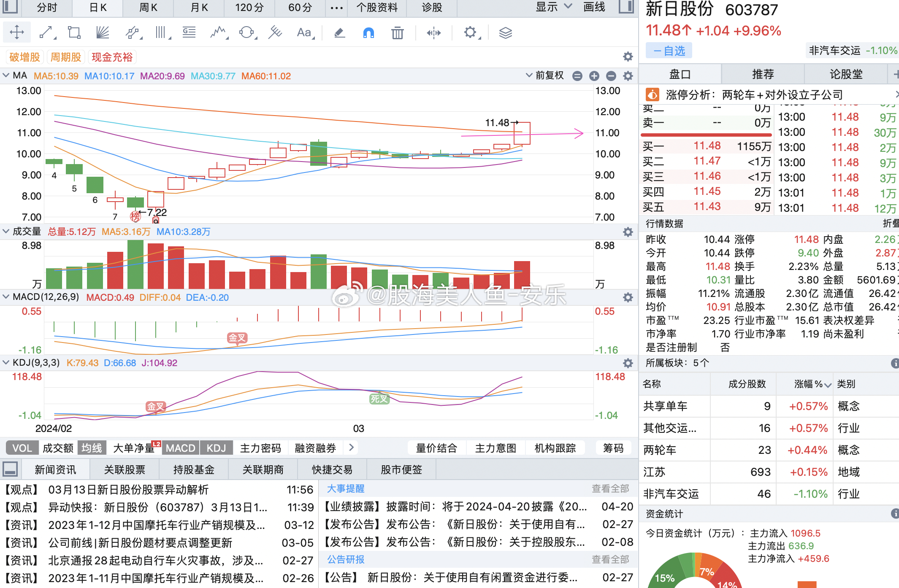Delete drawings with the trash icon
The width and height of the screenshot is (899, 588).
[398, 32]
